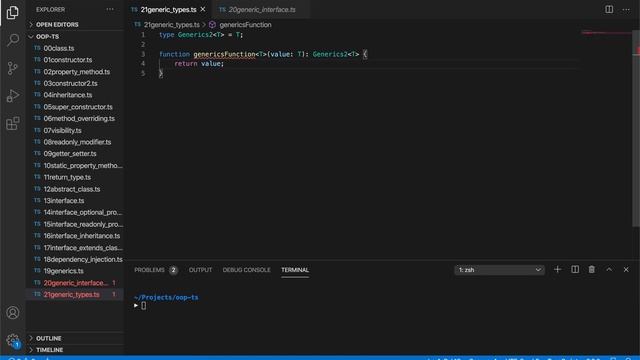Click line number 3 in gutter
640x360 pixels.
pos(143,54)
